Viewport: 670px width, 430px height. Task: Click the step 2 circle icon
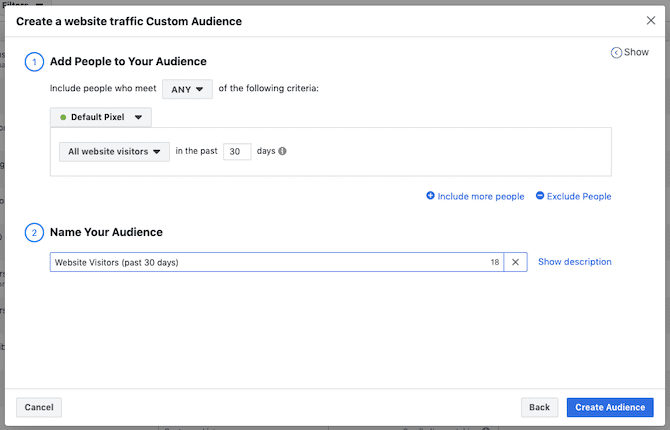pos(34,233)
